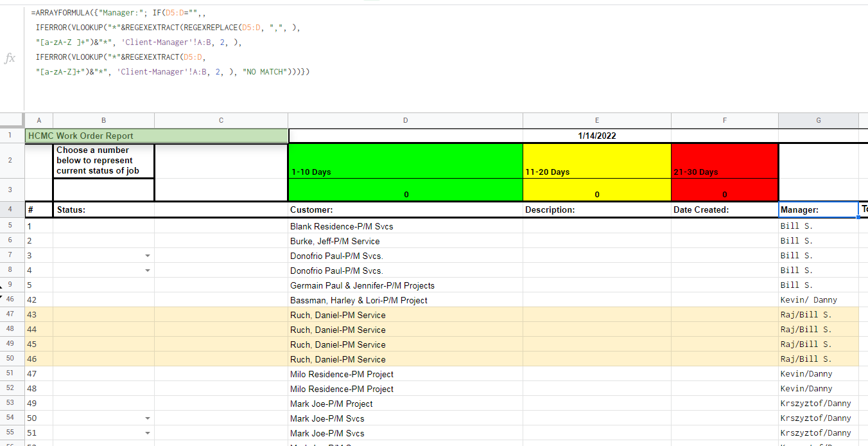
Task: Click Bill S. manager cell for Blank Residence
Action: [819, 226]
